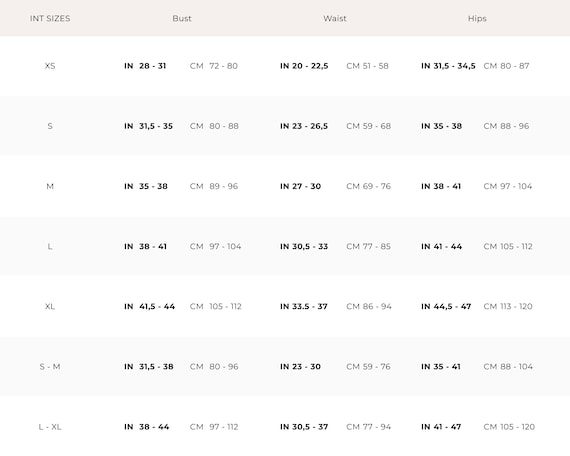This screenshot has width=570, height=456.
Task: Click XL bust value IN 41,5 - 44
Action: [149, 307]
